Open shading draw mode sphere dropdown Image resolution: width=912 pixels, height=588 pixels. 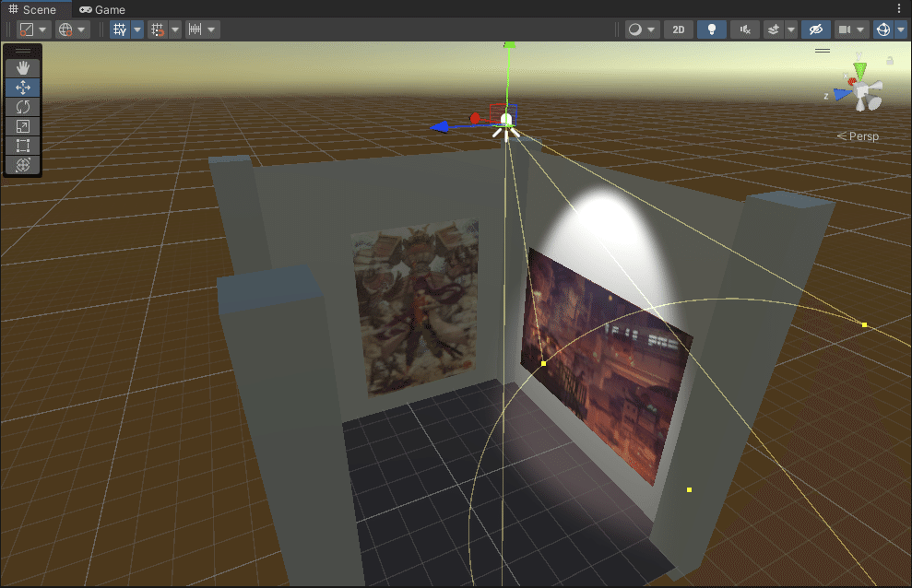(x=642, y=29)
